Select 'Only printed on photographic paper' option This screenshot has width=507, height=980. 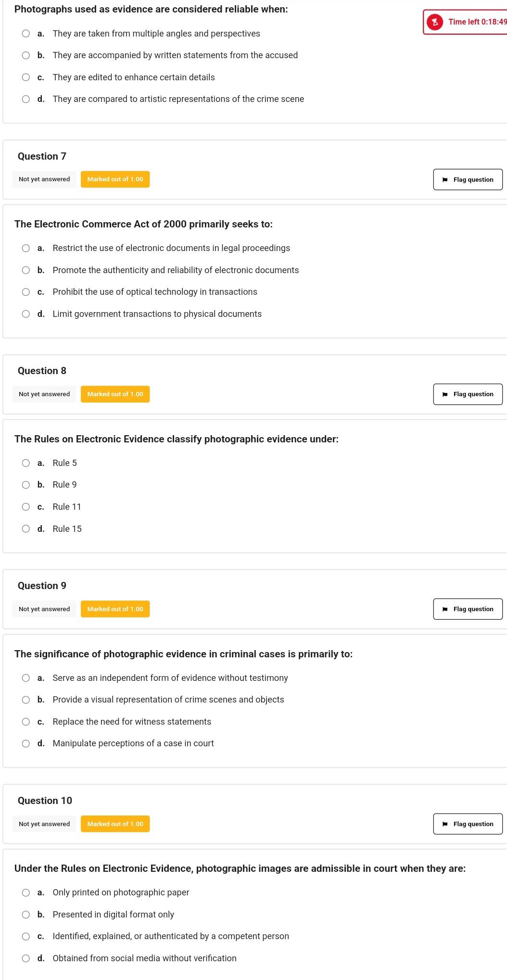click(26, 892)
